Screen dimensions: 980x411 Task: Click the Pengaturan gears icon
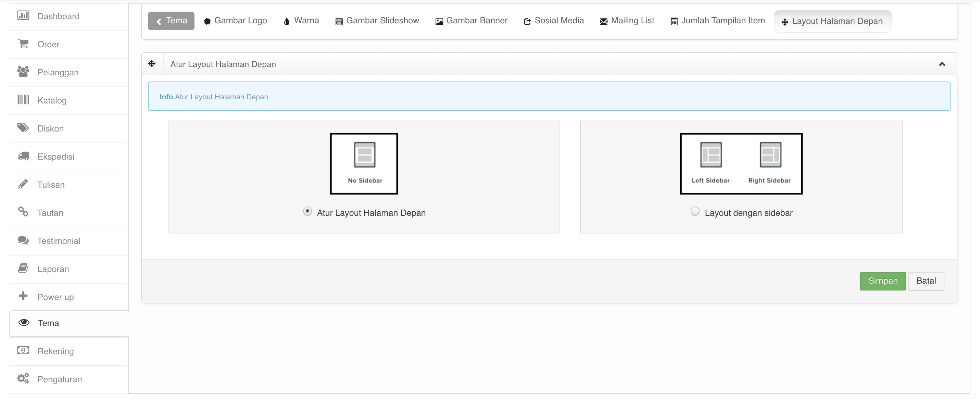pyautogui.click(x=23, y=378)
